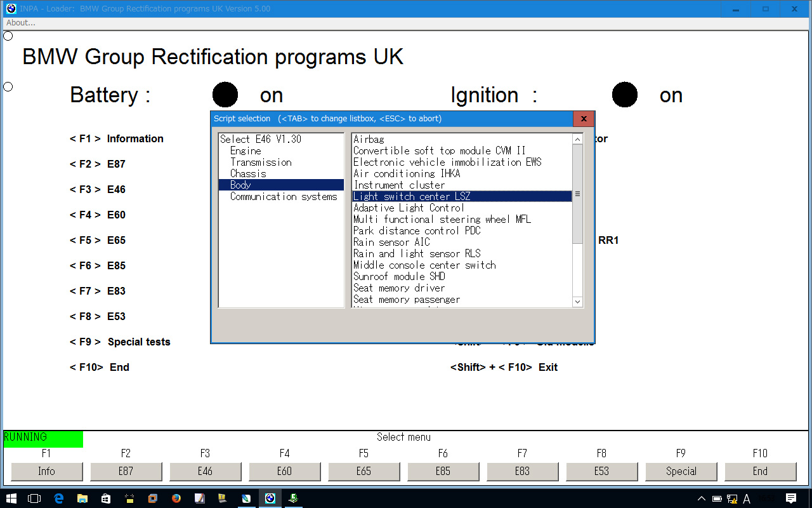Click the F5 E65 button

click(363, 471)
